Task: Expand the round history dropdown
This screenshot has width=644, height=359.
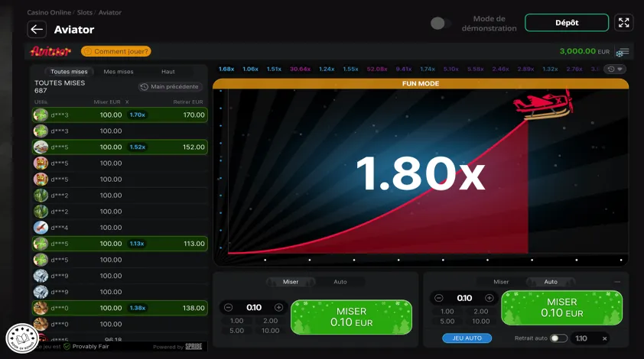Action: pos(615,69)
